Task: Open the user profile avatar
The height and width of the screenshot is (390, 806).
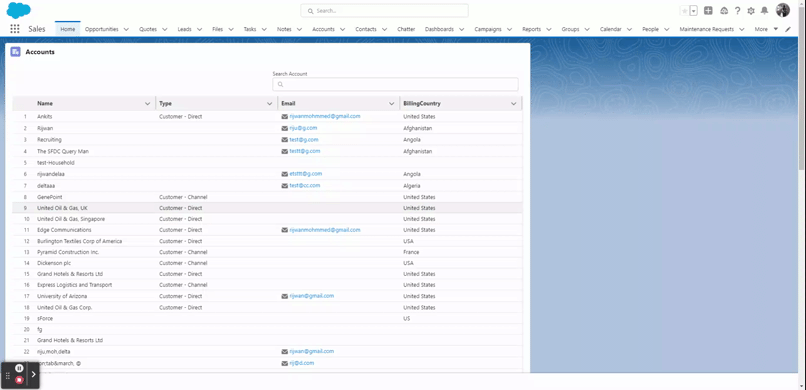Action: tap(783, 10)
